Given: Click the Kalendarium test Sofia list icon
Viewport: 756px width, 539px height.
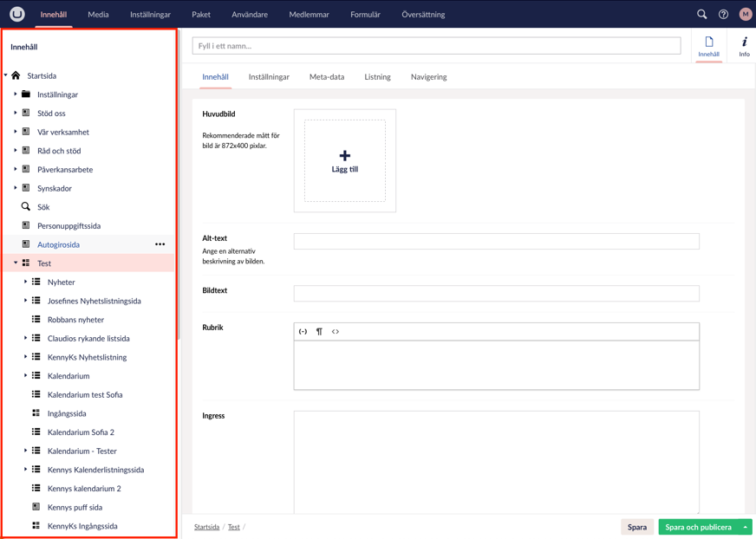Looking at the screenshot, I should (x=36, y=394).
